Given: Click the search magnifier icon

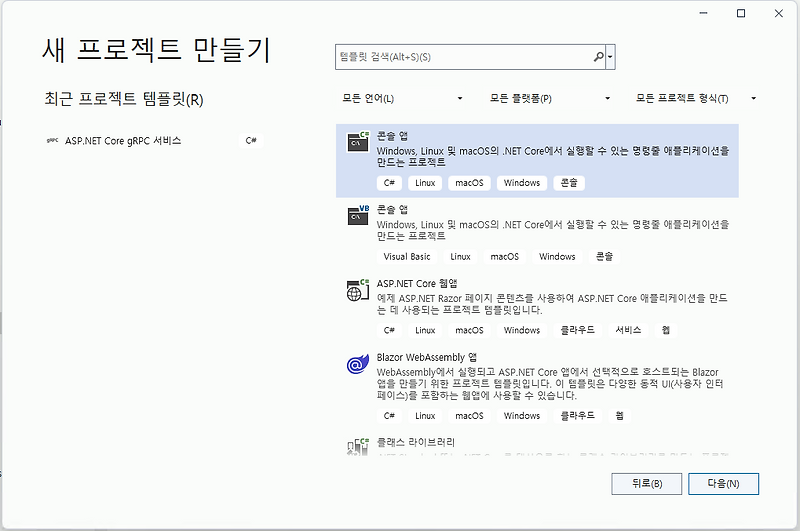Looking at the screenshot, I should tap(598, 57).
